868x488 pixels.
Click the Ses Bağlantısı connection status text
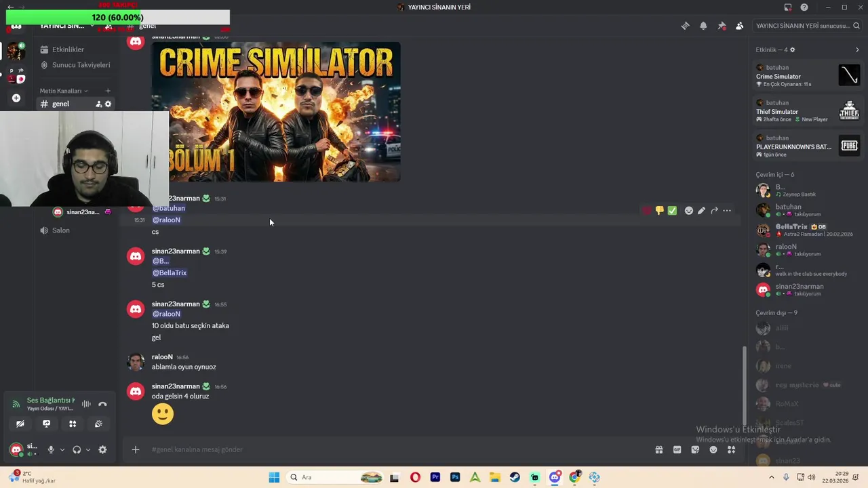[51, 400]
